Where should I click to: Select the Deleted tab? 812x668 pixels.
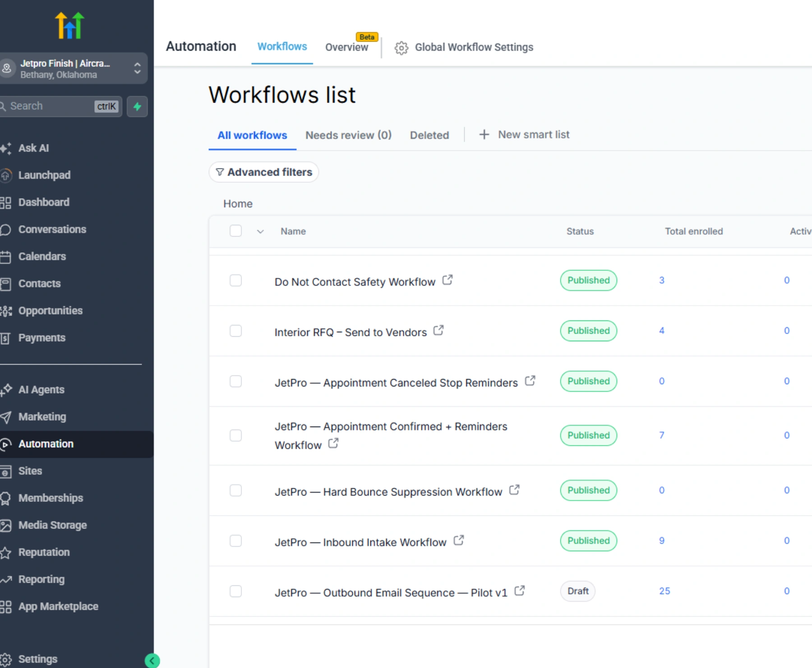(429, 135)
